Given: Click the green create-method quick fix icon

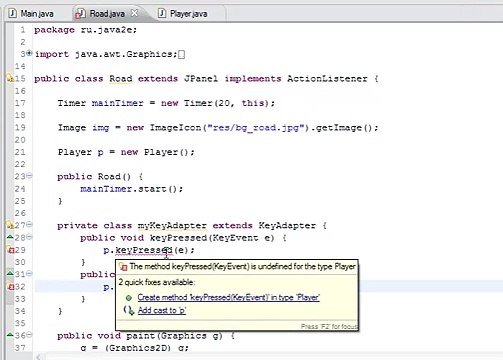Looking at the screenshot, I should click(x=129, y=298).
